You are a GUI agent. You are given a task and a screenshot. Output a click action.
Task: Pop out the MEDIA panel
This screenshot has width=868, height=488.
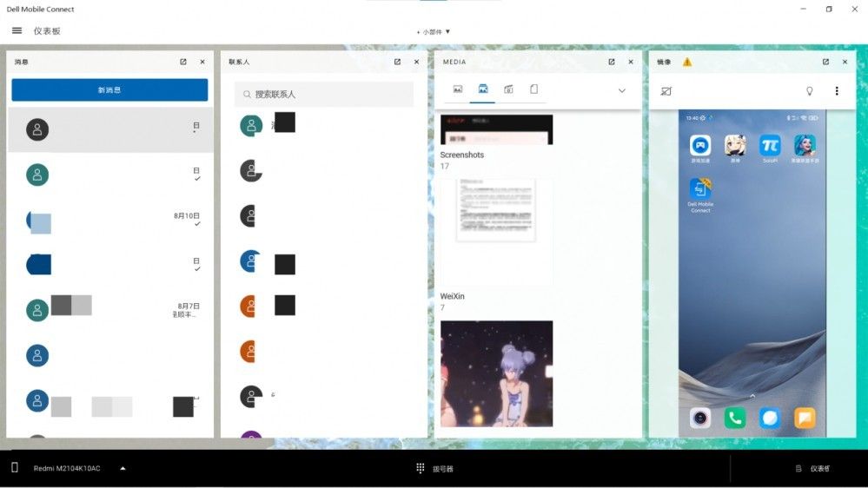click(612, 62)
